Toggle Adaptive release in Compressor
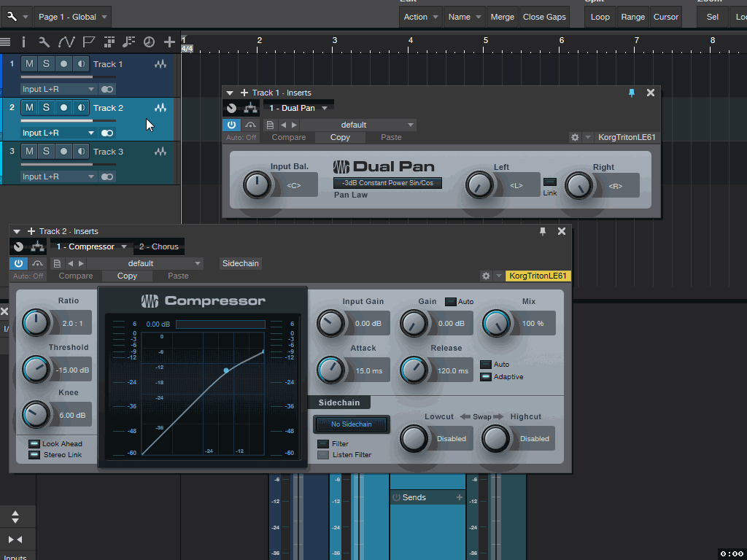The height and width of the screenshot is (560, 747). coord(485,377)
